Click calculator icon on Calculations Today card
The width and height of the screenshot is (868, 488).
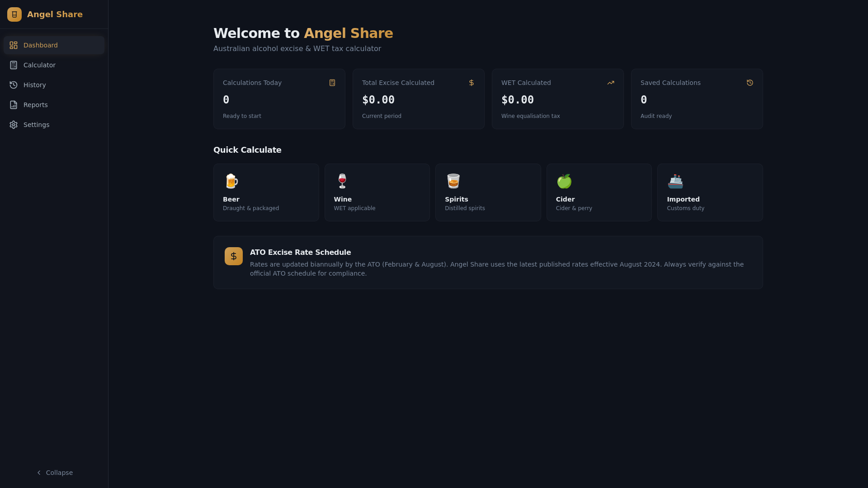(332, 83)
